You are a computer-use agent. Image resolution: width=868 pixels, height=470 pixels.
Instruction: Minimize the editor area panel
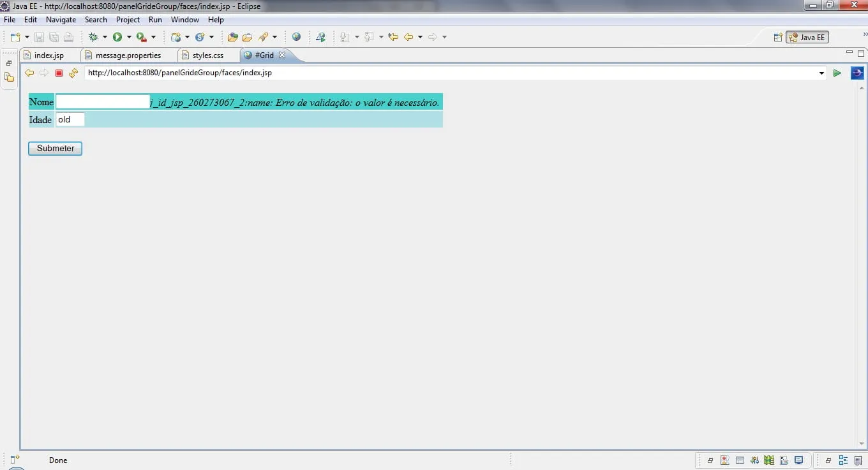[x=849, y=52]
